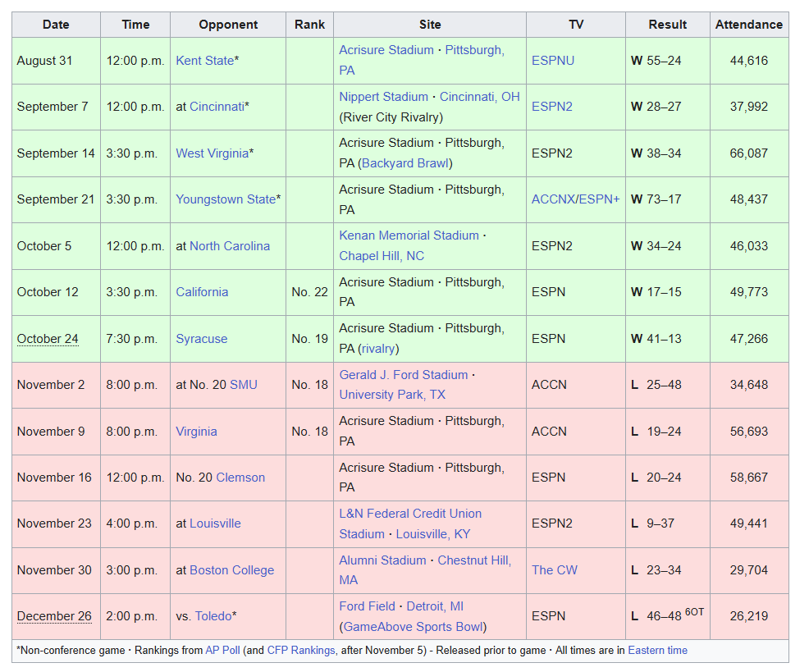Click the No. 19 rank cell
Screen dimensions: 809x672
309,339
